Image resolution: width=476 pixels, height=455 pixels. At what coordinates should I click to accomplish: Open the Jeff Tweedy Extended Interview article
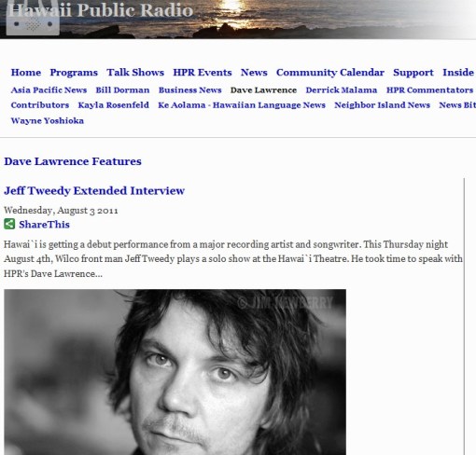(x=94, y=190)
